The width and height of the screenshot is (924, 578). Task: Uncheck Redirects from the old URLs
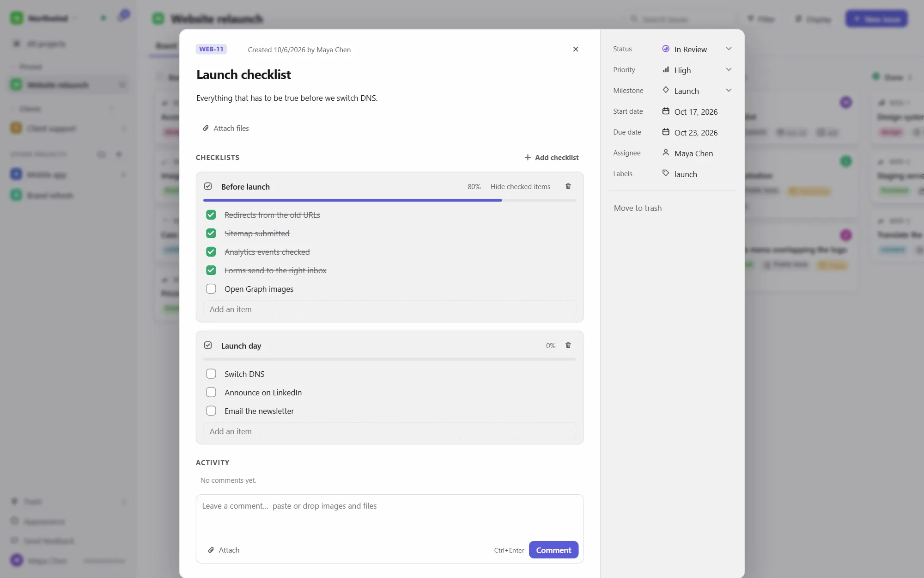point(211,215)
